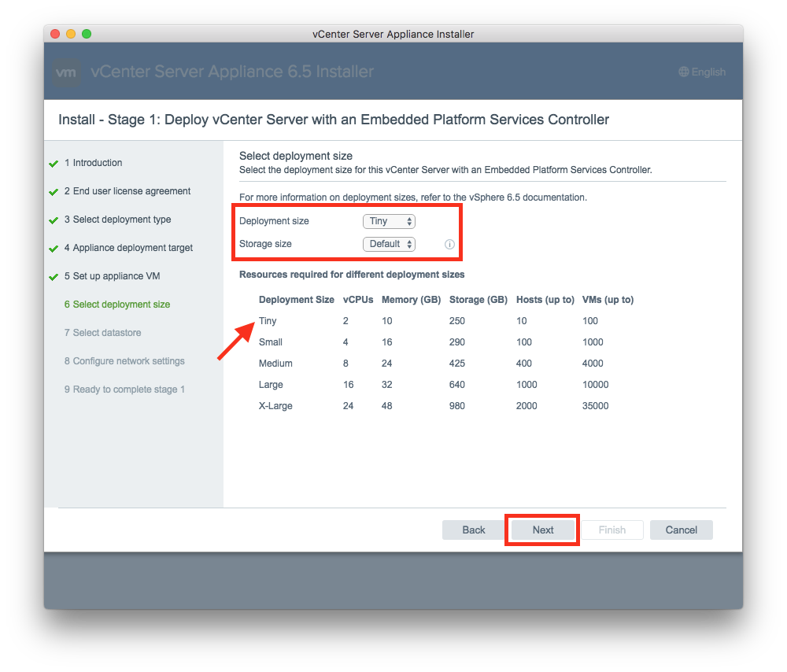787x672 pixels.
Task: Click the Small row label
Action: pos(271,342)
